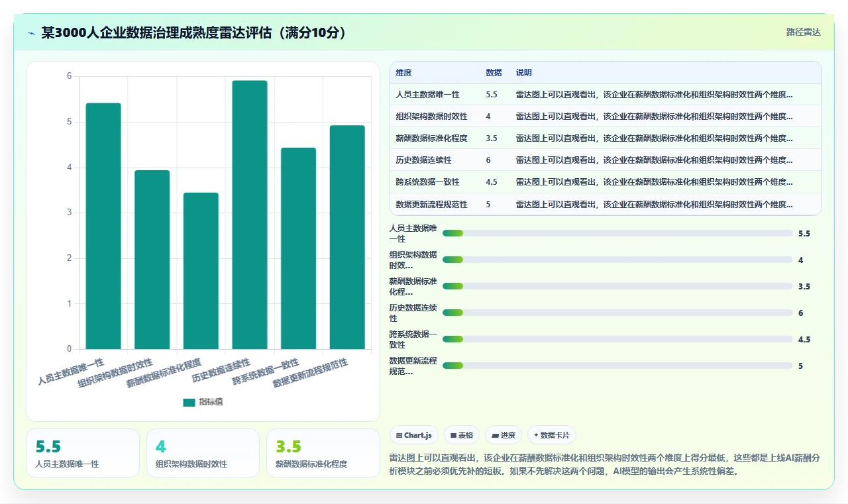The image size is (848, 504).
Task: Select the 跨系统数据一致性 table row
Action: pyautogui.click(x=606, y=182)
